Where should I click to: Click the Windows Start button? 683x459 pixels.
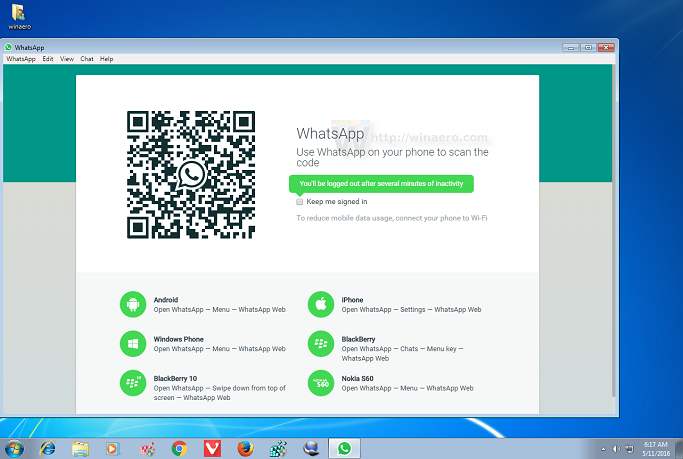(x=14, y=448)
